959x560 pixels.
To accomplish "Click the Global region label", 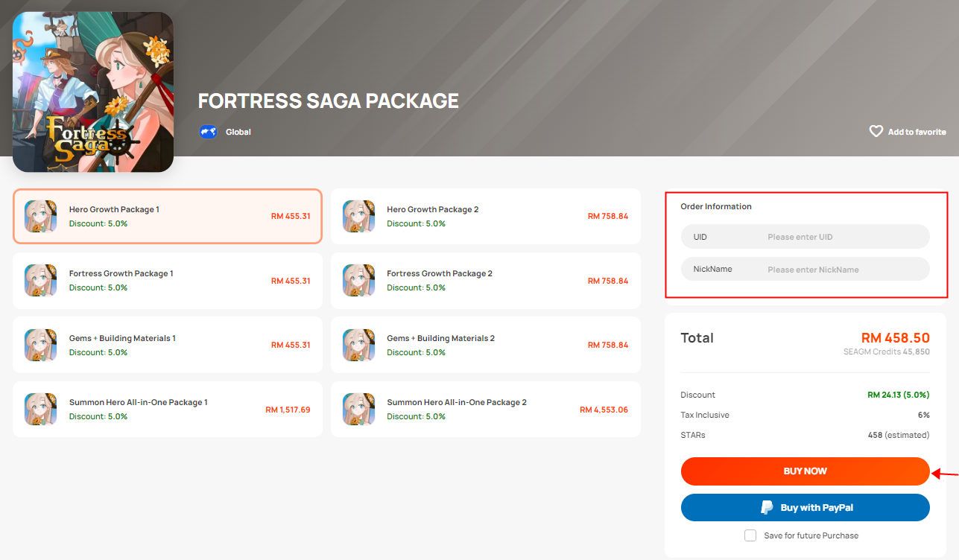I will point(238,132).
